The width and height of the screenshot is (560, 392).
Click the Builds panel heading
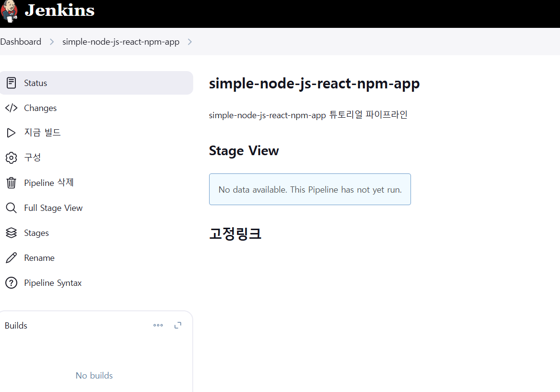coord(16,326)
